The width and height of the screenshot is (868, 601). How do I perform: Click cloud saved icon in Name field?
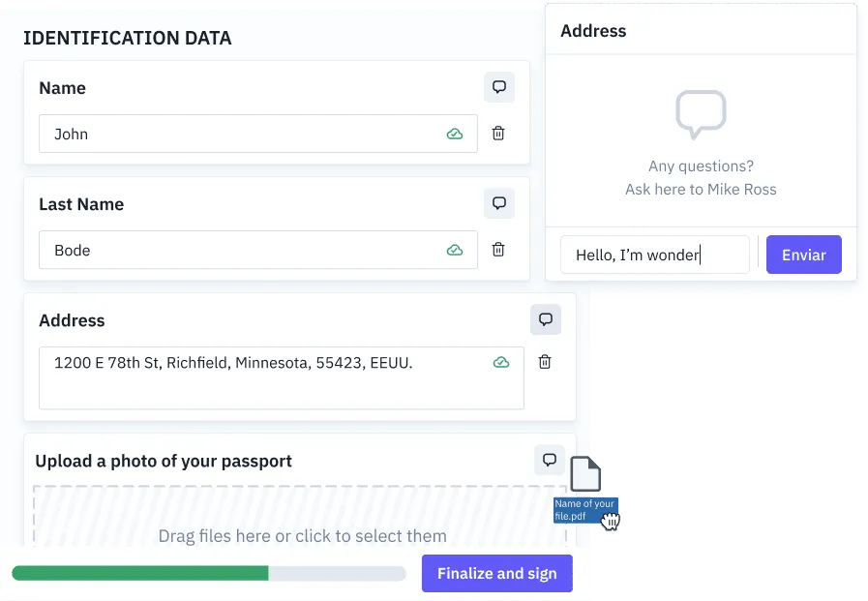(455, 134)
